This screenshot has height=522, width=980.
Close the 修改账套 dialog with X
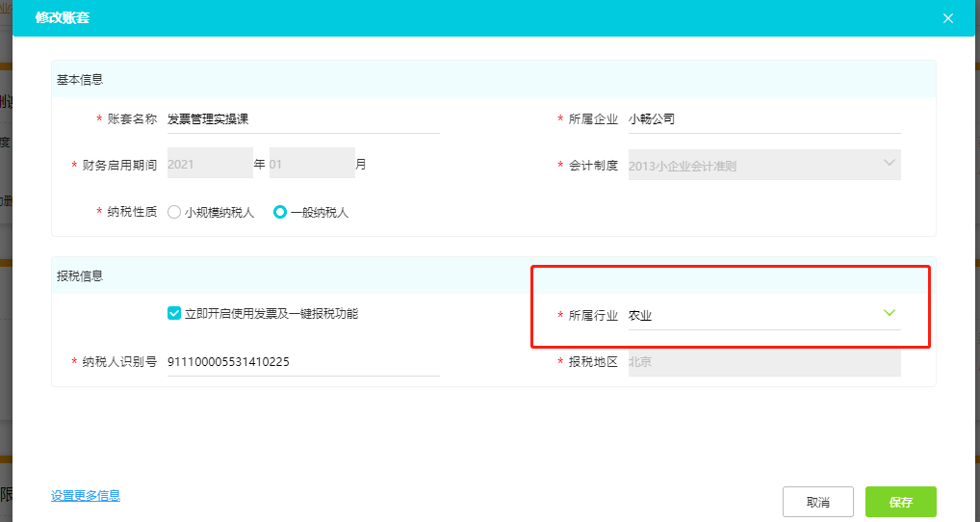coord(947,18)
